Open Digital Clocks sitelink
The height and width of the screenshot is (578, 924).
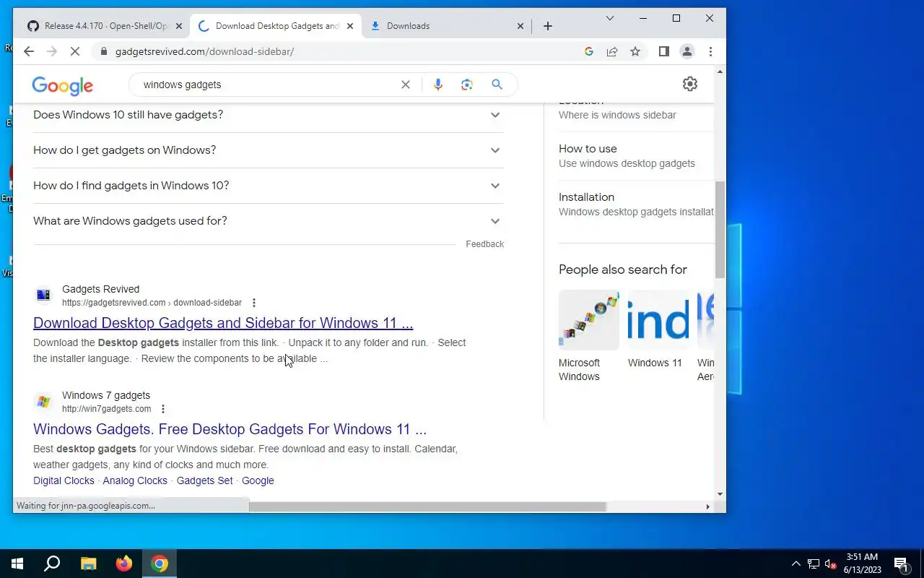(64, 480)
